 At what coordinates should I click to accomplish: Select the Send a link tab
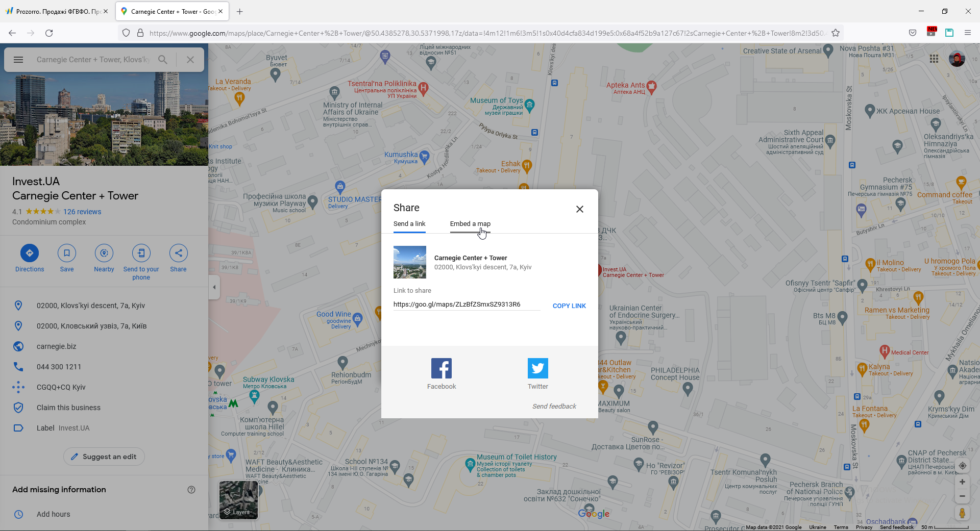point(409,224)
